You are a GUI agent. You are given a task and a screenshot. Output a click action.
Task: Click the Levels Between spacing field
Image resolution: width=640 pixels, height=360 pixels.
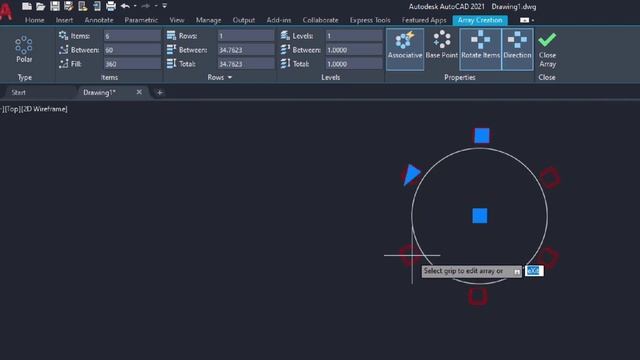[353, 50]
